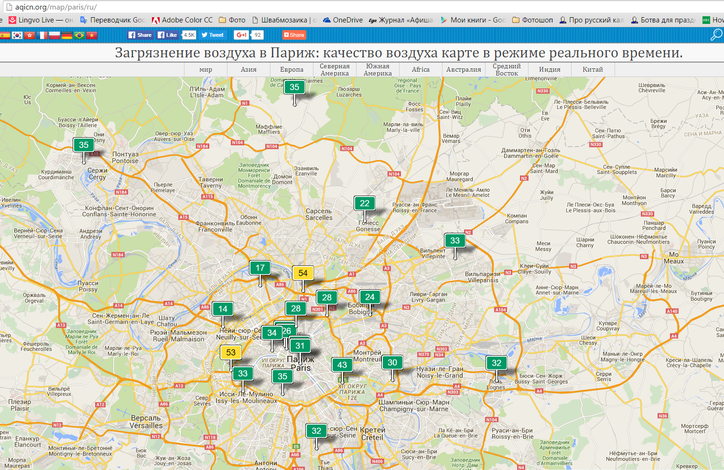Click the AQI 43 map marker
724x470 pixels.
[x=342, y=365]
